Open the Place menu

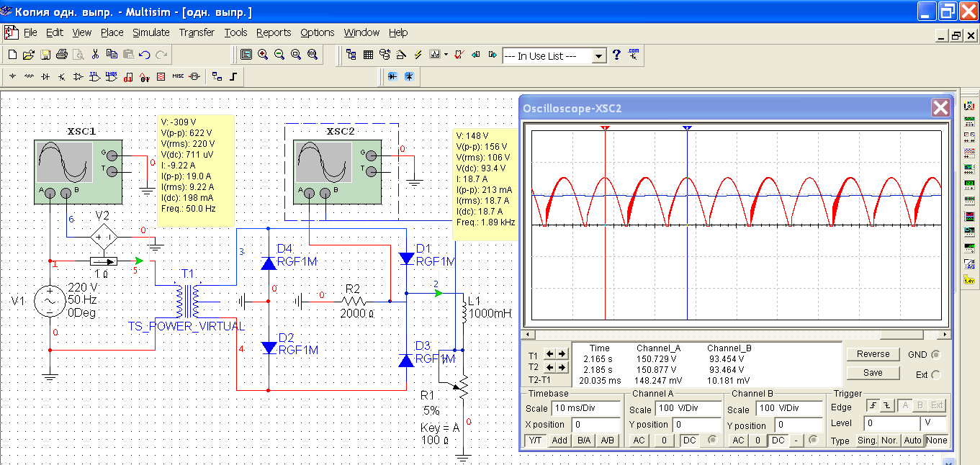click(x=112, y=32)
